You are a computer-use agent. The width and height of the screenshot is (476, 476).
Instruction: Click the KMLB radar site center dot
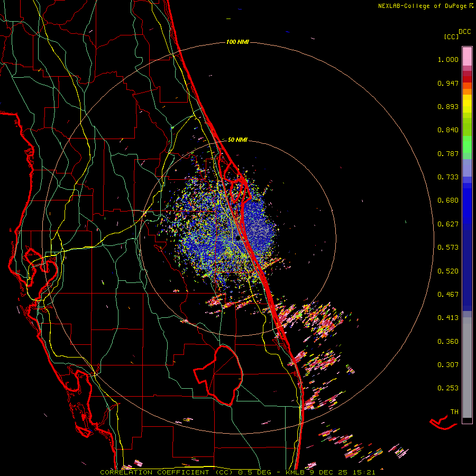237,239
